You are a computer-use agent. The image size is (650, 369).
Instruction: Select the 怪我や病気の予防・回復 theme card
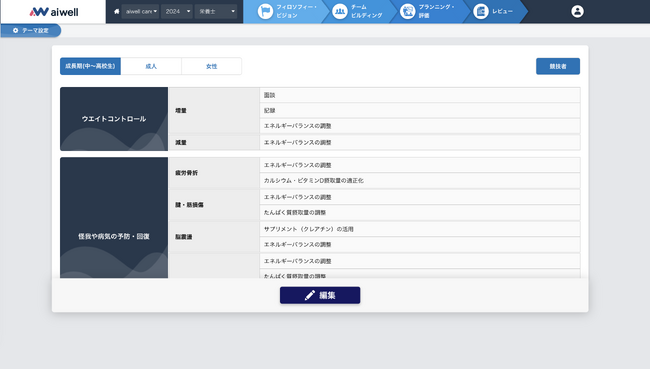pos(114,218)
